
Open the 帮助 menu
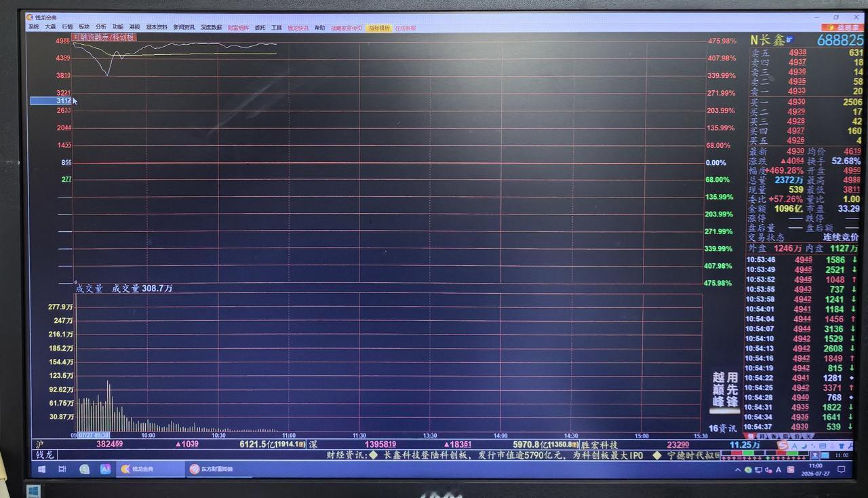click(x=320, y=28)
